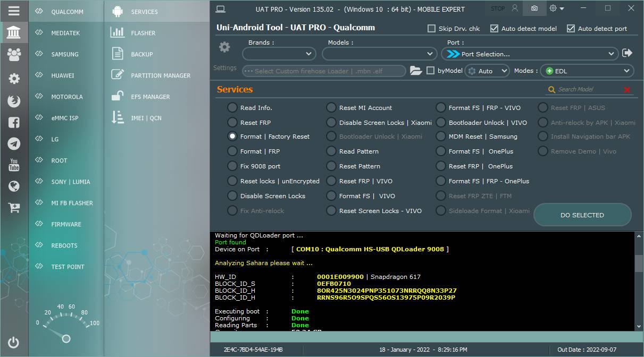Image resolution: width=644 pixels, height=357 pixels.
Task: Open the shopping cart icon
Action: [14, 208]
